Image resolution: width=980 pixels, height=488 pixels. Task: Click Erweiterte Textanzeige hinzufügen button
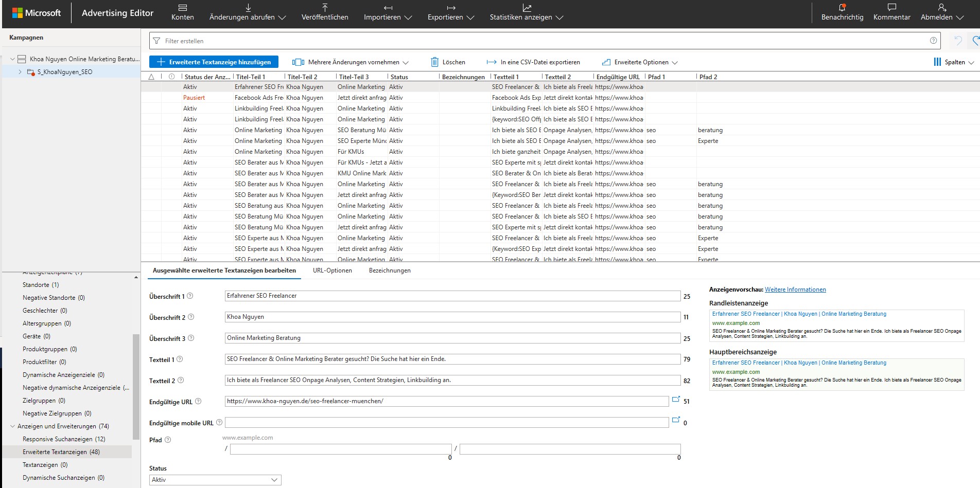(214, 62)
